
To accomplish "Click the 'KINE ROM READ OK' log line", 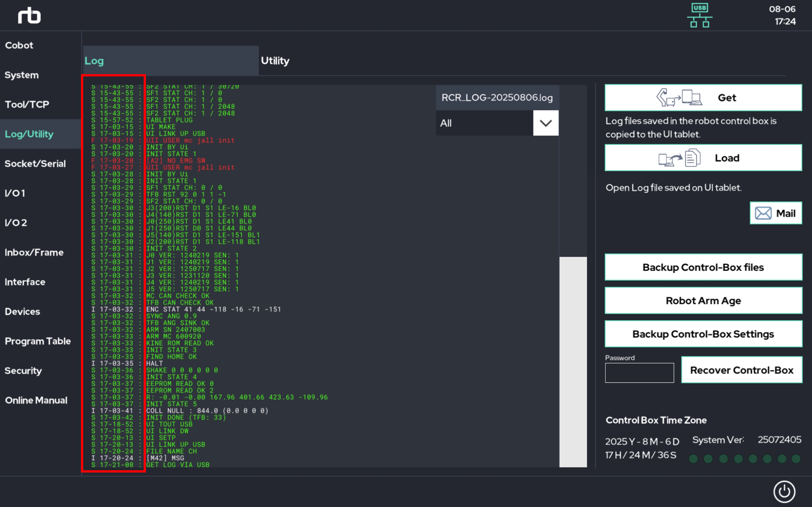I will click(x=152, y=343).
